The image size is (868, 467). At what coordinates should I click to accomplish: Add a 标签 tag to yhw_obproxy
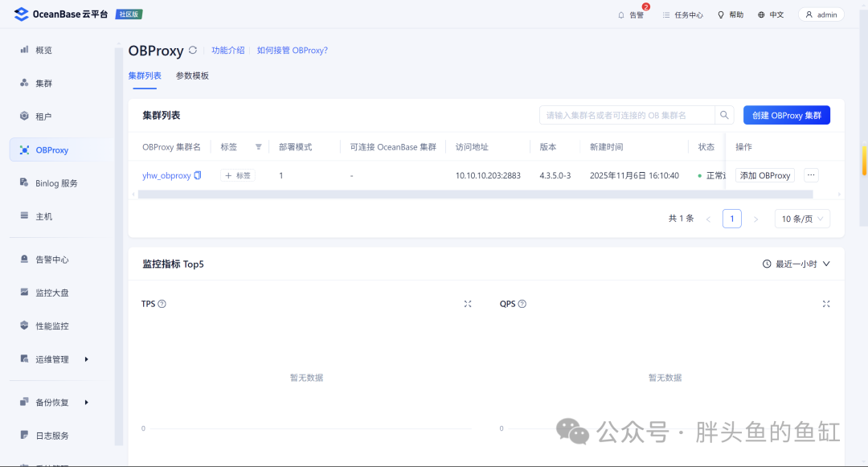click(x=238, y=175)
